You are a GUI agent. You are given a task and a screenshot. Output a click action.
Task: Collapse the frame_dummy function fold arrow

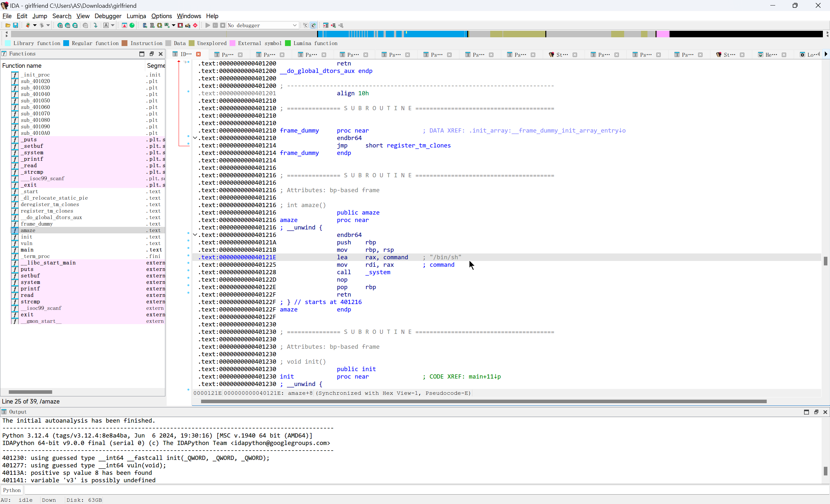[x=195, y=138]
